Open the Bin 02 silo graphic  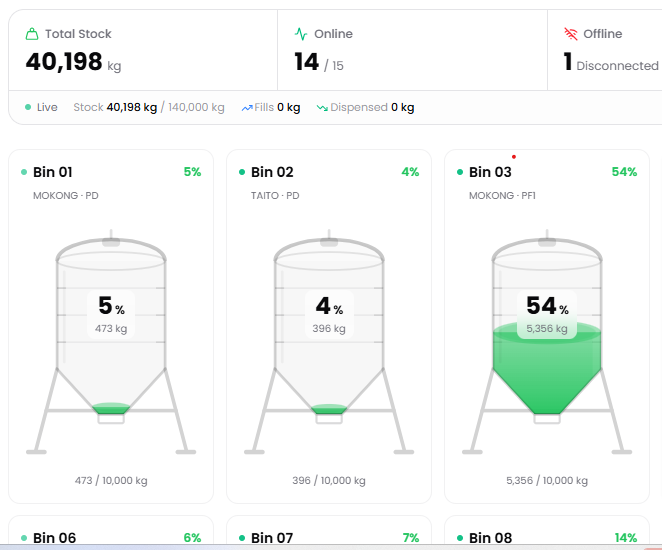click(329, 342)
